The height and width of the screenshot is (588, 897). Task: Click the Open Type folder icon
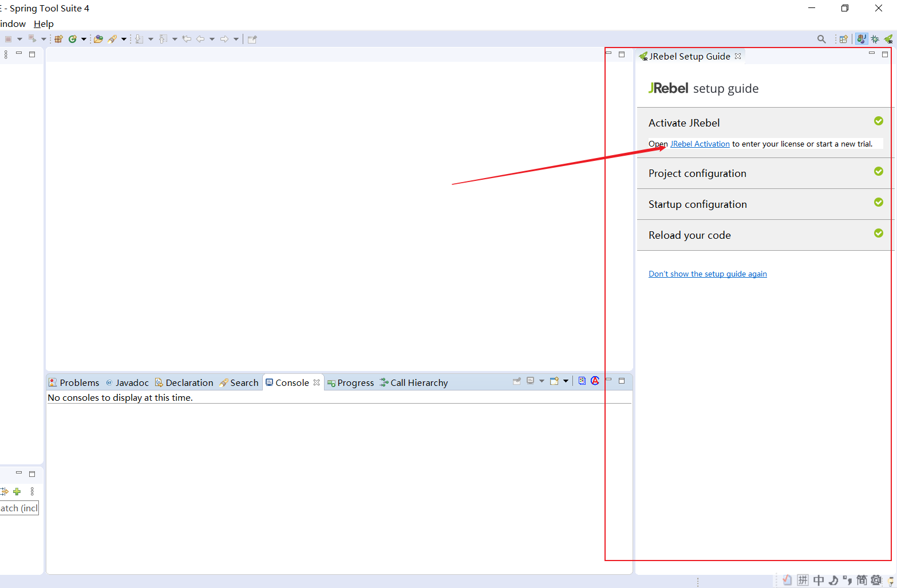98,39
